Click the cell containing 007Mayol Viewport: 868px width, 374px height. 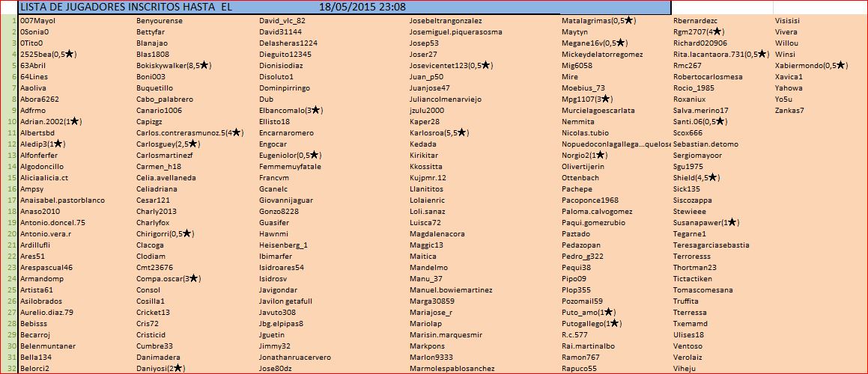pos(38,21)
